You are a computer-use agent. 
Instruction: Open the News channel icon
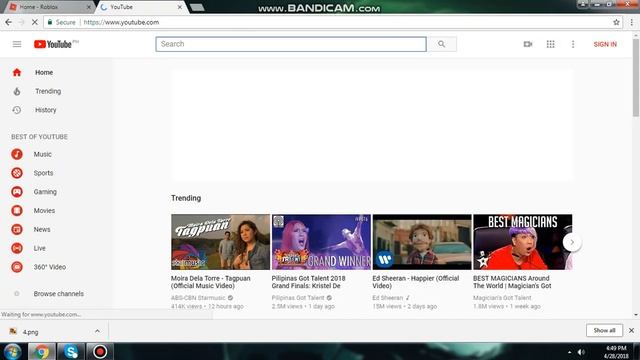17,229
